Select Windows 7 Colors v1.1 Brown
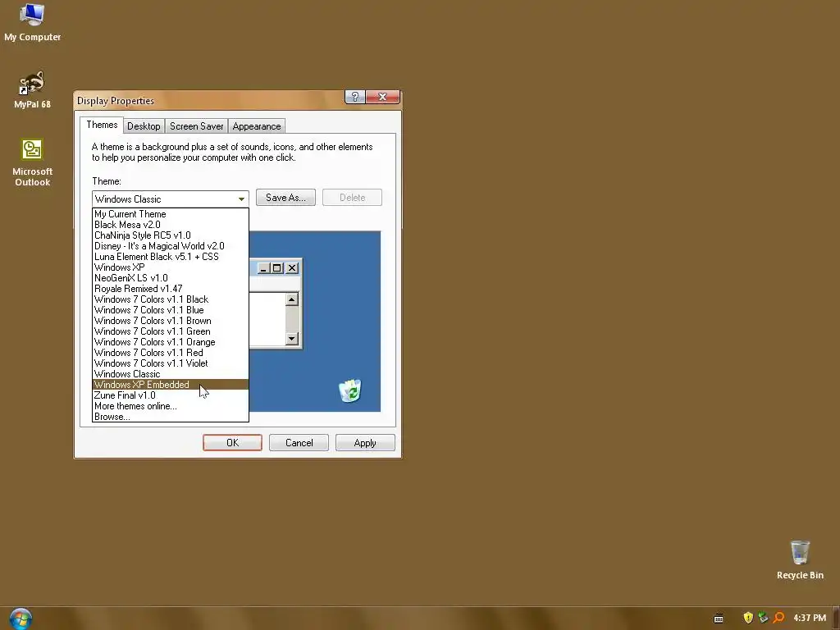The height and width of the screenshot is (630, 840). click(x=171, y=321)
